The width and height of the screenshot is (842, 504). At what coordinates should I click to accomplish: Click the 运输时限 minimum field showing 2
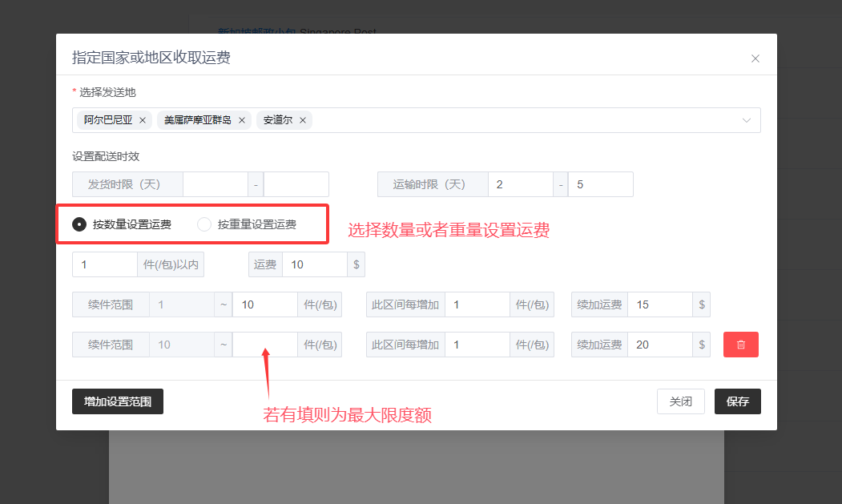520,184
